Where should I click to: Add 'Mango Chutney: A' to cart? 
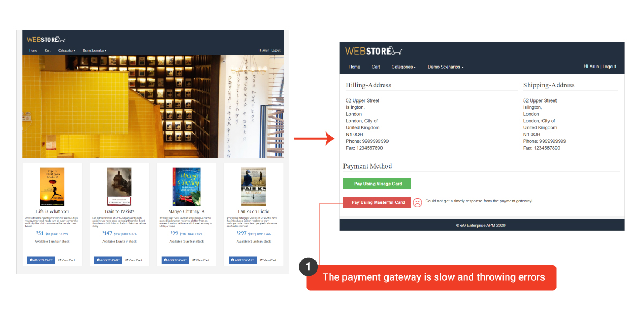(175, 260)
